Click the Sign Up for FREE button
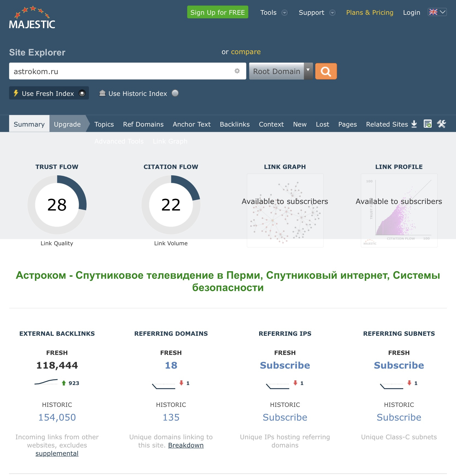This screenshot has width=456, height=476. pos(218,12)
